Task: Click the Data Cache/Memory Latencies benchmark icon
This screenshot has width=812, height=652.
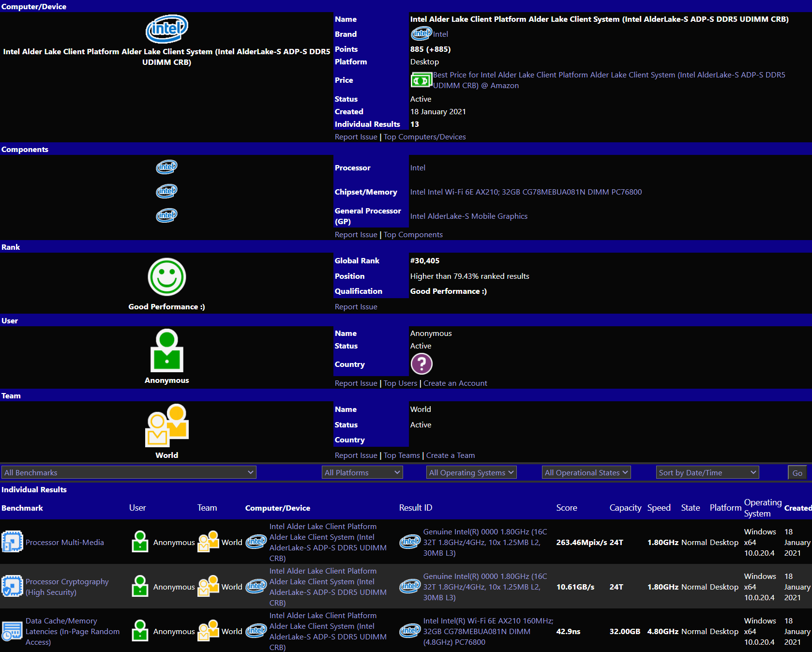Action: [x=12, y=631]
